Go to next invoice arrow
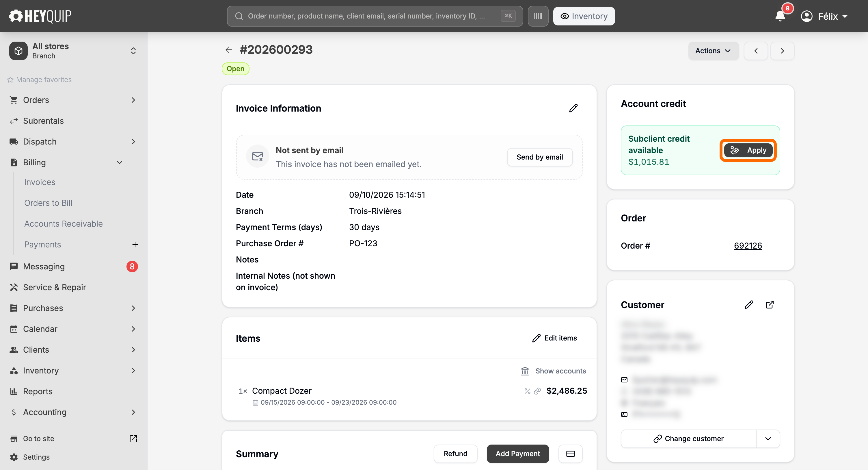The image size is (868, 470). [783, 51]
